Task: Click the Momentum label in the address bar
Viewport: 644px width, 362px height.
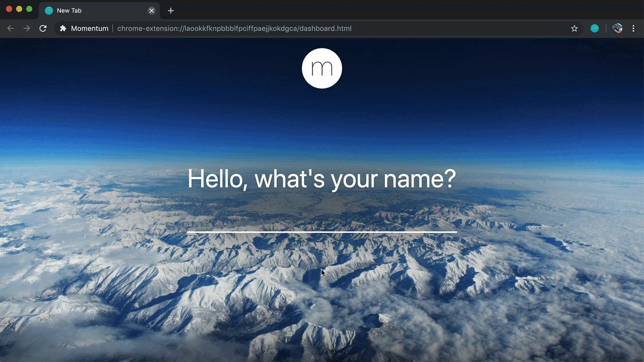Action: [x=90, y=28]
